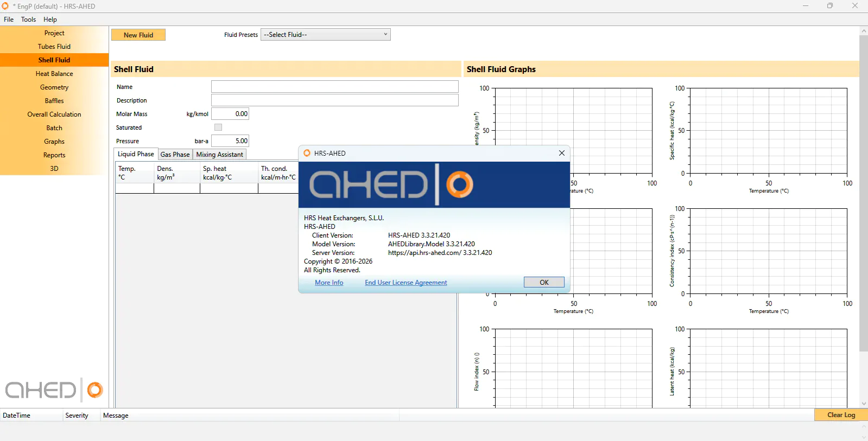The height and width of the screenshot is (441, 868).
Task: Click the first empty Temp. table cell
Action: [135, 188]
